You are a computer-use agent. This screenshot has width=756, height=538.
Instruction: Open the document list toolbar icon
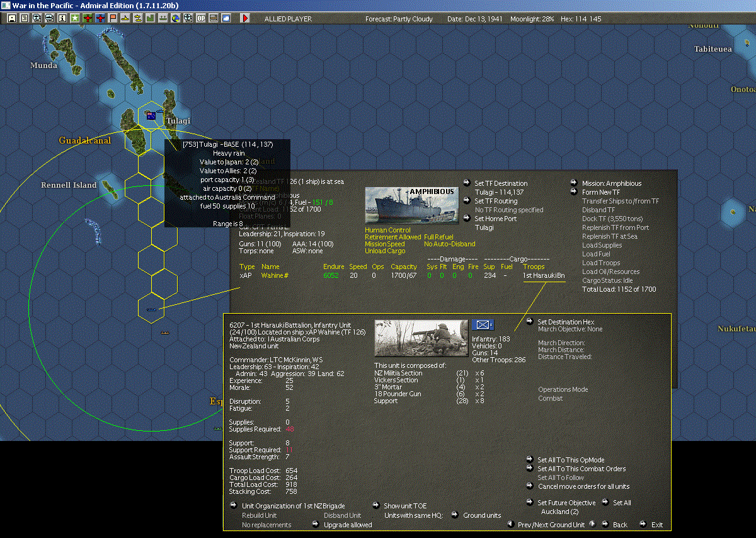(x=25, y=18)
